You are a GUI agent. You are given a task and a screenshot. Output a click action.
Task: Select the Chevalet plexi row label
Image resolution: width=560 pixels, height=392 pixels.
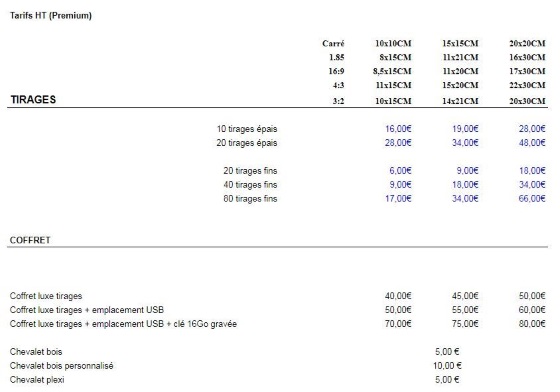pos(37,380)
